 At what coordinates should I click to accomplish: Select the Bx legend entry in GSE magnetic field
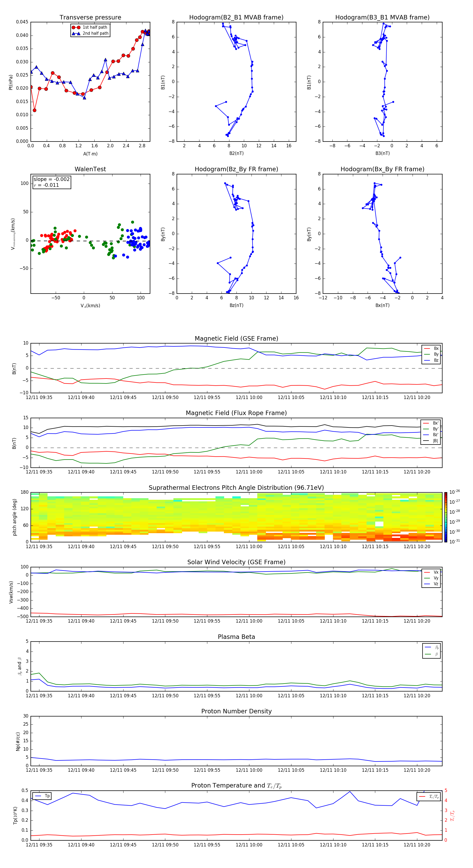(x=431, y=349)
